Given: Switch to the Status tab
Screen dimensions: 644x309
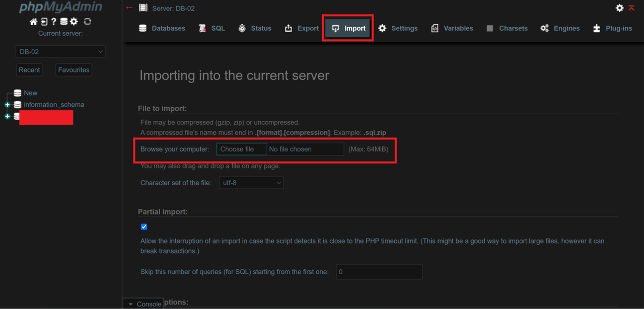Looking at the screenshot, I should (x=255, y=28).
